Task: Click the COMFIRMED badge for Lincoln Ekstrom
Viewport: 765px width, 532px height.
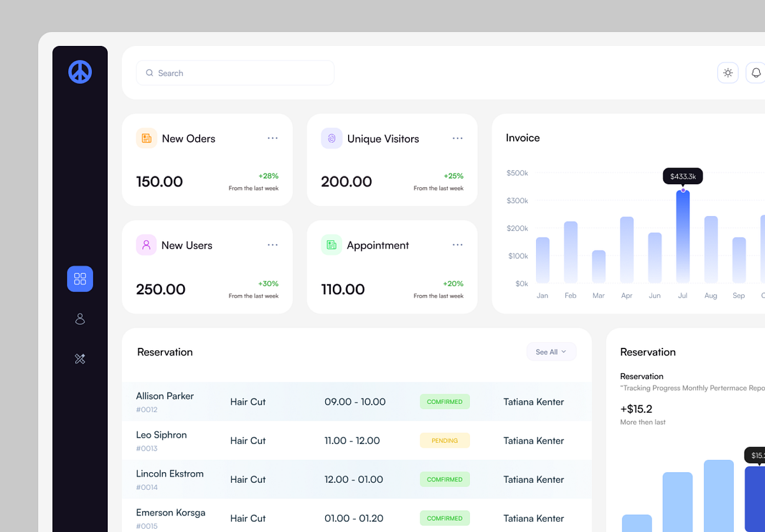Action: (x=445, y=479)
